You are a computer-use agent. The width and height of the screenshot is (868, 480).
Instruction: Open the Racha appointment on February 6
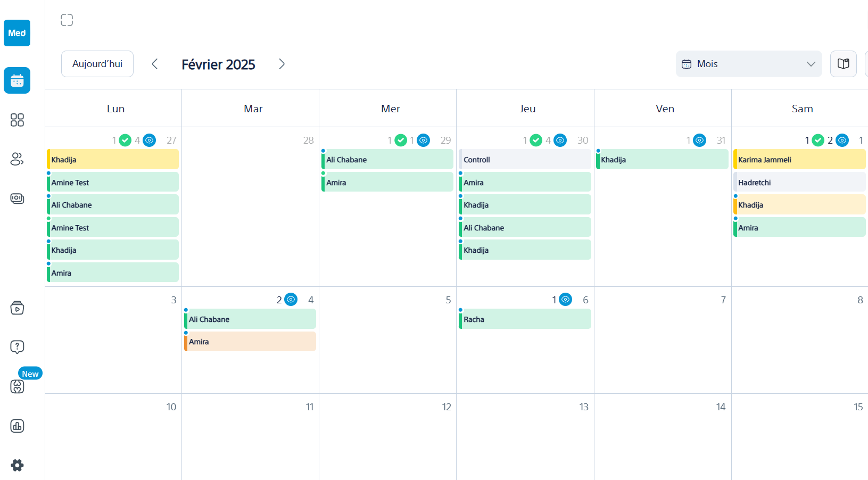point(525,319)
